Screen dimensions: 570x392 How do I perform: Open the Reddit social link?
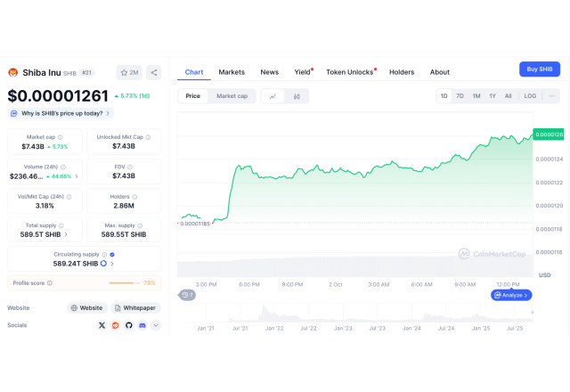115,325
